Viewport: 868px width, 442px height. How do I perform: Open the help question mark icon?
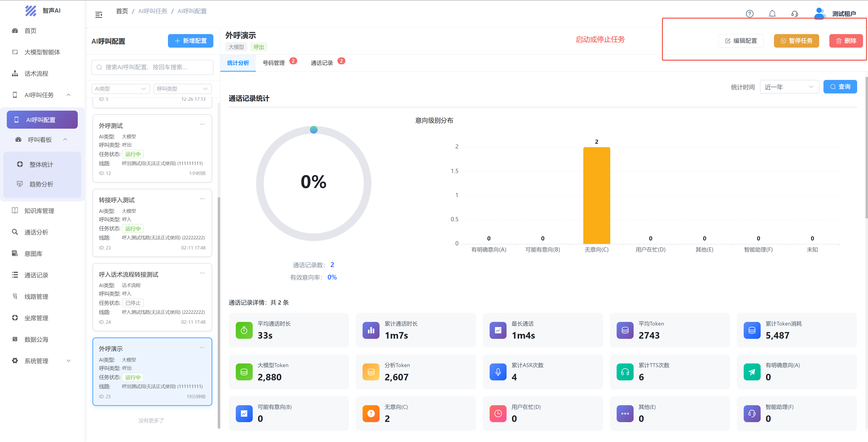[x=749, y=14]
